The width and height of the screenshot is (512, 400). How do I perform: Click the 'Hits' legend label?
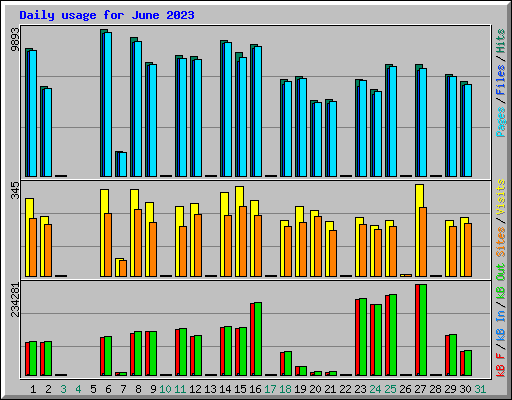501,41
